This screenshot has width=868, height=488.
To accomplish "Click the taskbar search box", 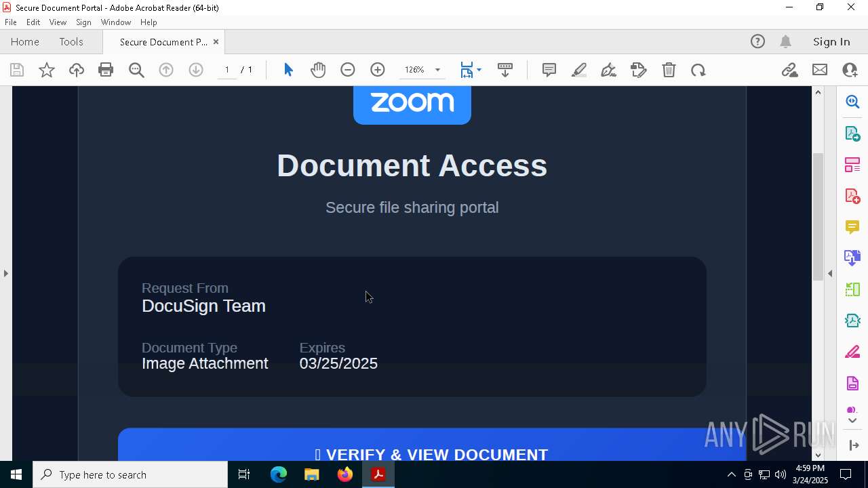I will [130, 474].
